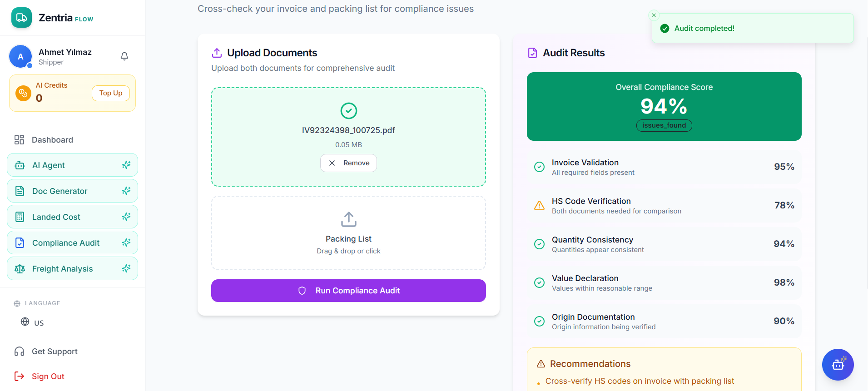Click Get Support link
This screenshot has width=868, height=391.
[55, 351]
